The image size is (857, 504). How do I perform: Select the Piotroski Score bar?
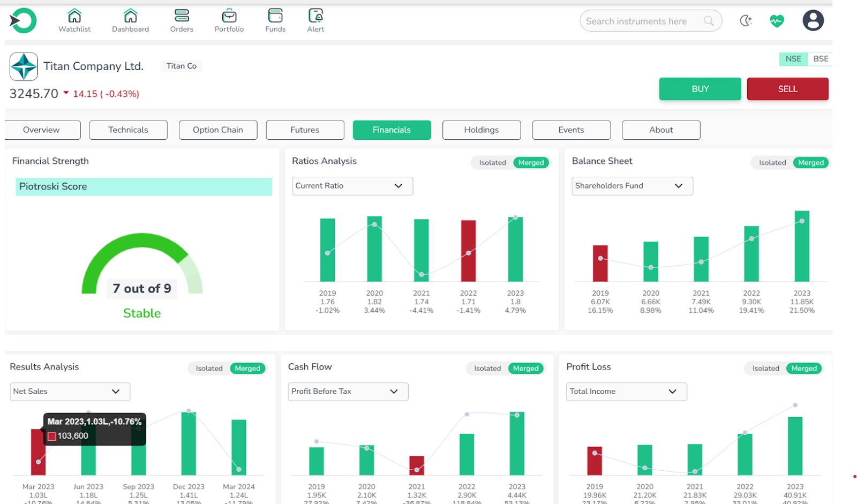[144, 186]
